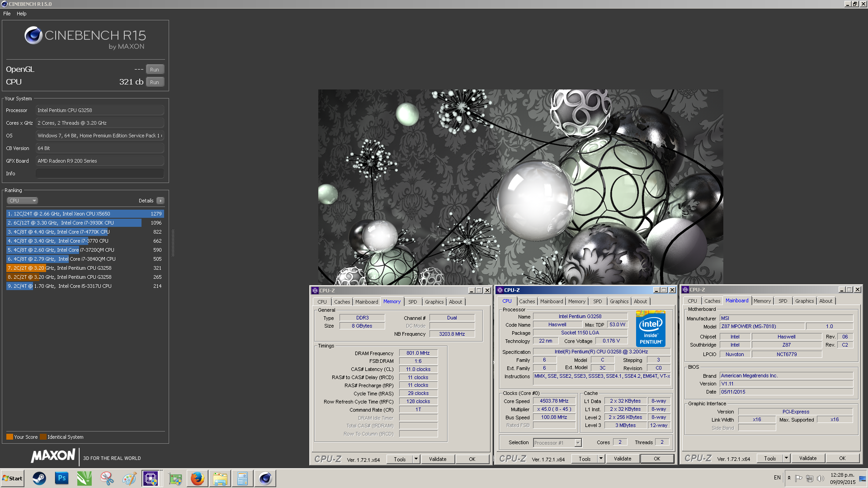Open the CPU ranking type dropdown
The image size is (868, 488).
point(22,201)
